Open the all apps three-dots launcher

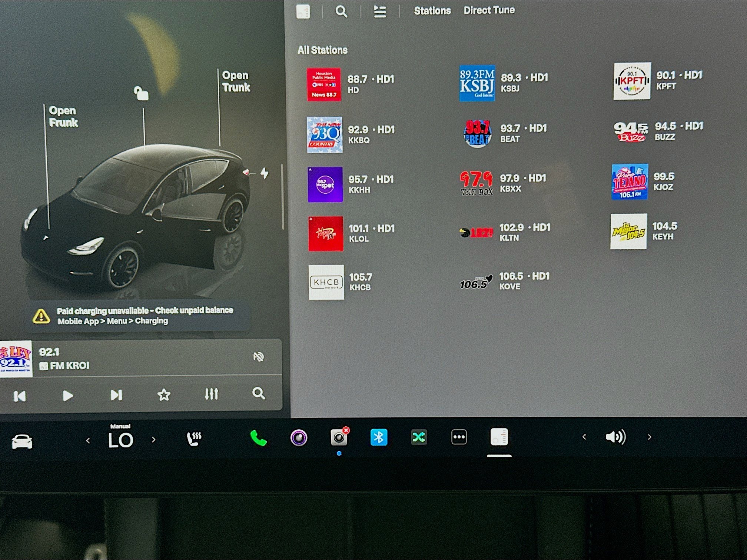point(459,437)
